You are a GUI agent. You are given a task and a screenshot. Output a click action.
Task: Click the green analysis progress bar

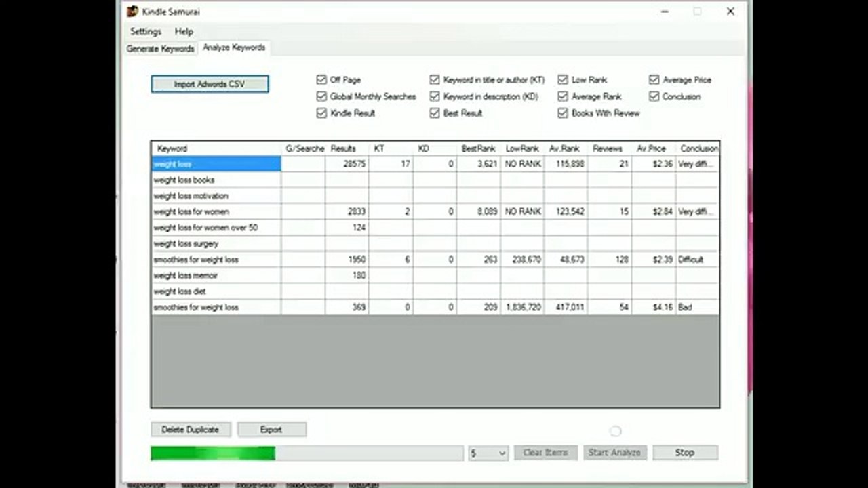point(307,453)
